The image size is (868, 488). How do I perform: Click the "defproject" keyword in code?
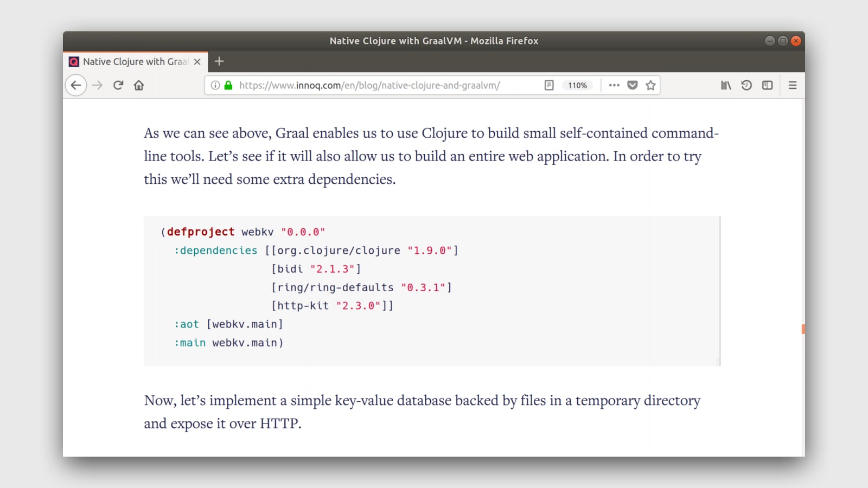coord(201,232)
